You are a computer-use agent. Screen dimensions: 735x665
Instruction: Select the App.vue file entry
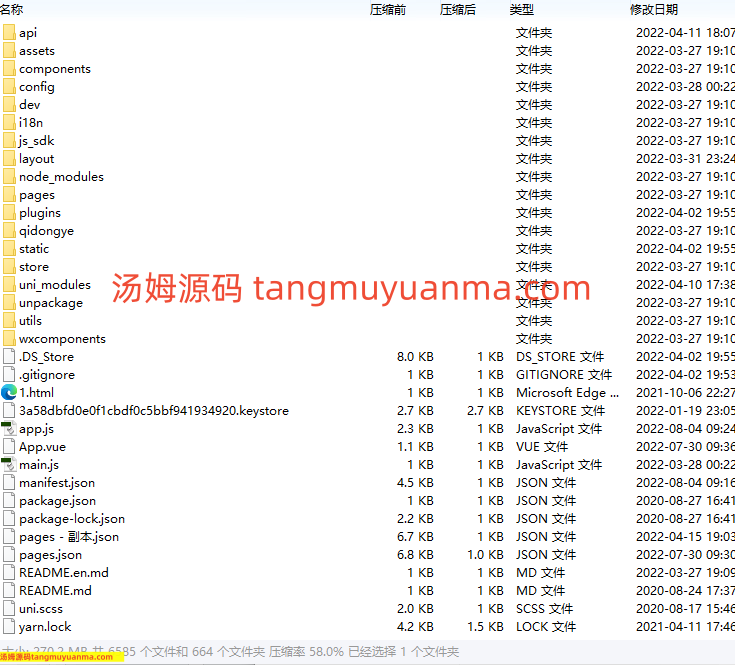[42, 447]
